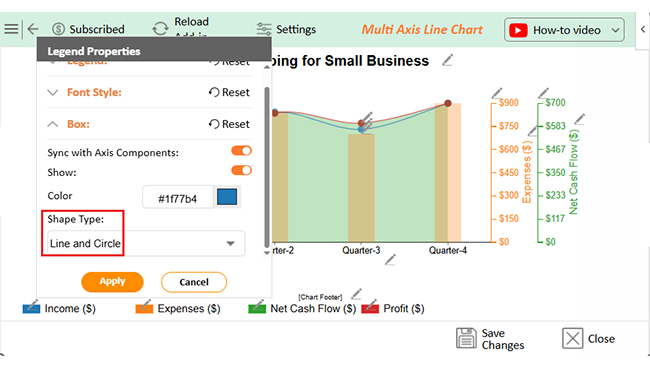Collapse the Box section
Image resolution: width=650 pixels, height=368 pixels.
pos(53,124)
